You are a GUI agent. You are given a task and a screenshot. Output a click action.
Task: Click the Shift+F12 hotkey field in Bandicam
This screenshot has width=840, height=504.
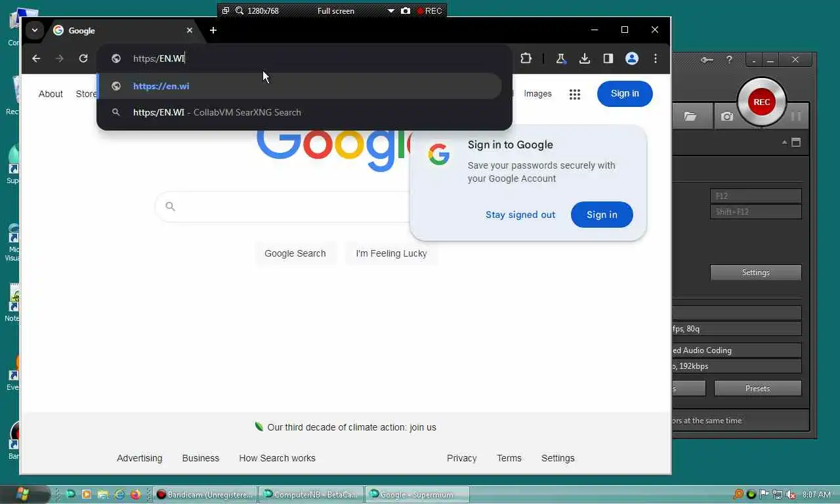(756, 211)
